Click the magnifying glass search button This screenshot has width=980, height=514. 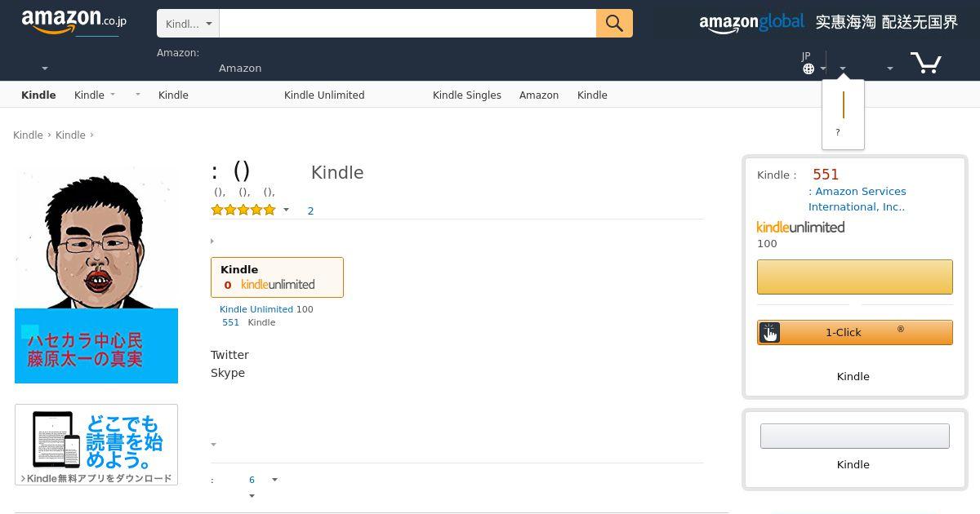point(614,24)
